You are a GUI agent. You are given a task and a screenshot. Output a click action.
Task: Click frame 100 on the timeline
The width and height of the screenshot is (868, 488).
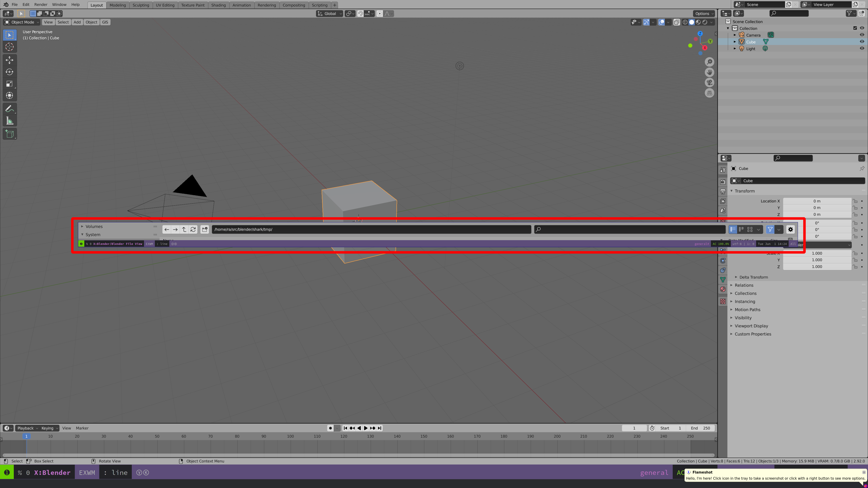tap(290, 436)
